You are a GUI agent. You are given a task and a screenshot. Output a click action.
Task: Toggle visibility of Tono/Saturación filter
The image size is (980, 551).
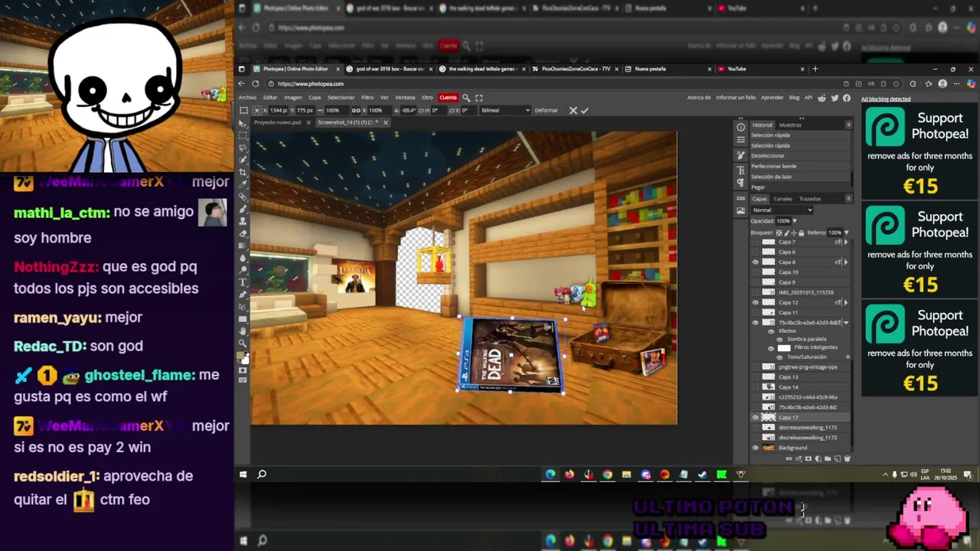coord(779,357)
